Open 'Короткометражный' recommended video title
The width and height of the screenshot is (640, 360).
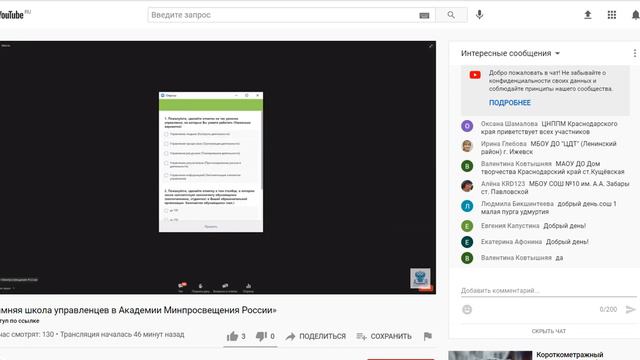[570, 355]
